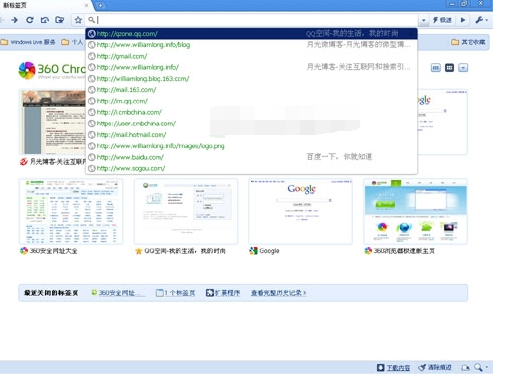Switch to the small thumbnail view icon
Viewport: 507px width, 374px height.
pos(435,68)
